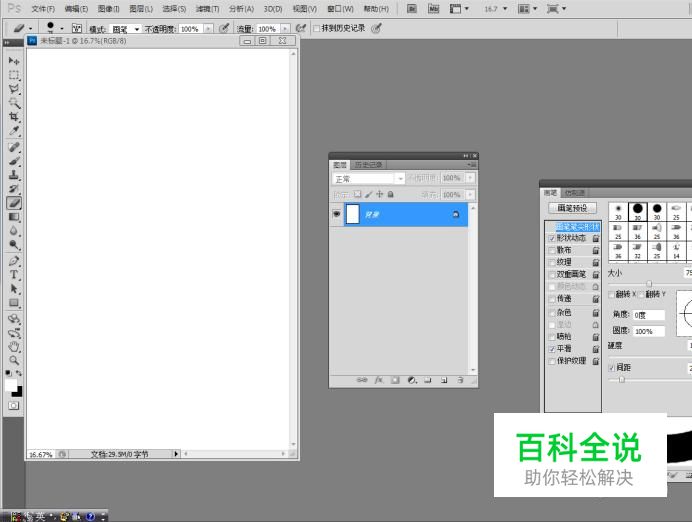Swap foreground and background colors

click(x=19, y=373)
